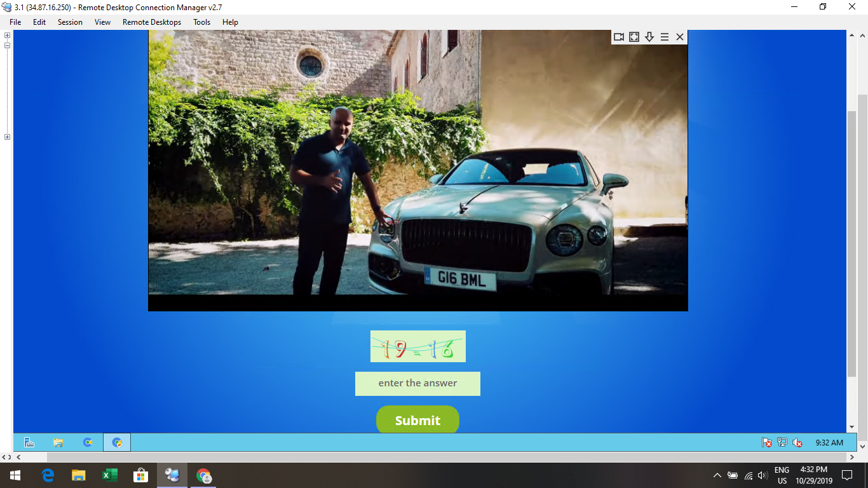Click the video camera icon on player overlay
The image size is (868, 488).
point(619,37)
